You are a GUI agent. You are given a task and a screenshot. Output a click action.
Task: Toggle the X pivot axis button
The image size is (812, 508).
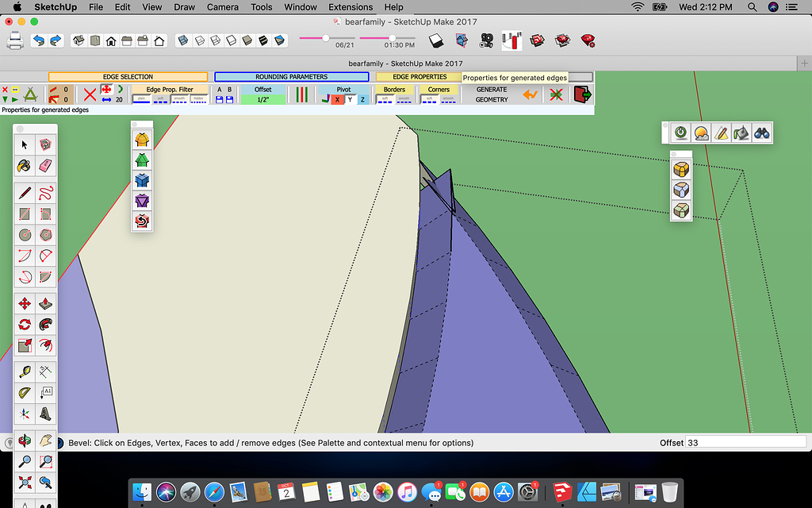(x=338, y=99)
